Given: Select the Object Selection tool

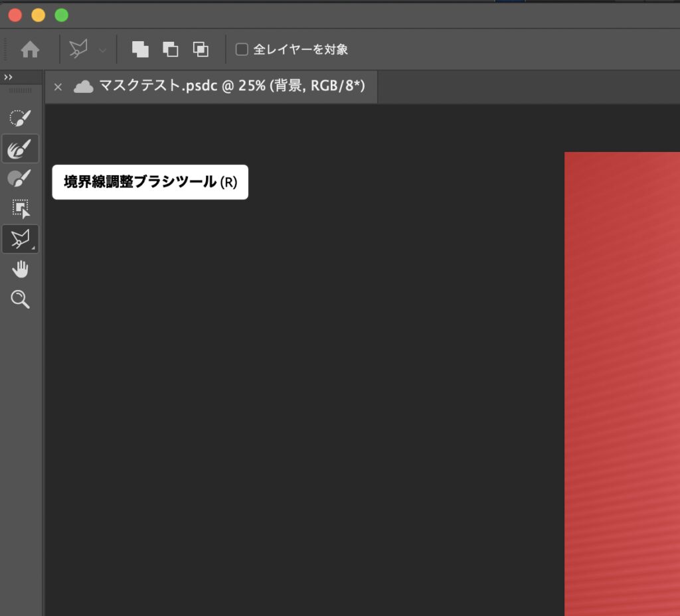Looking at the screenshot, I should coord(20,209).
